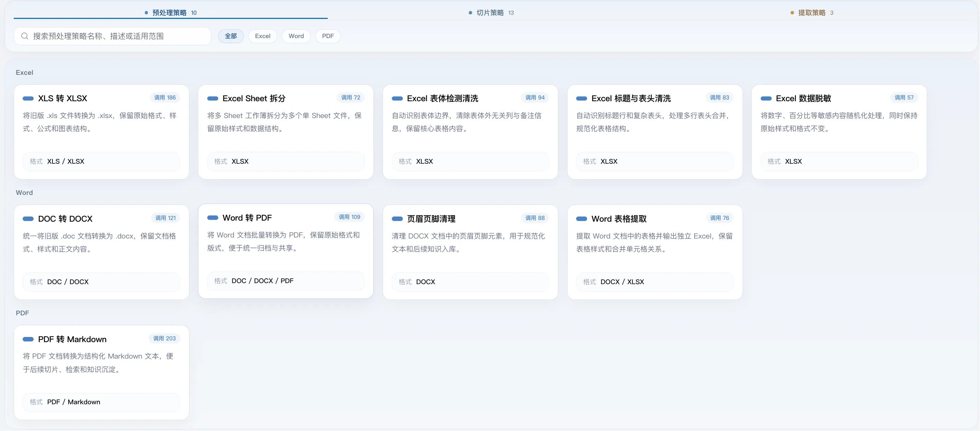Focus the 搜索预处理策略 search field
980x431 pixels.
click(113, 36)
